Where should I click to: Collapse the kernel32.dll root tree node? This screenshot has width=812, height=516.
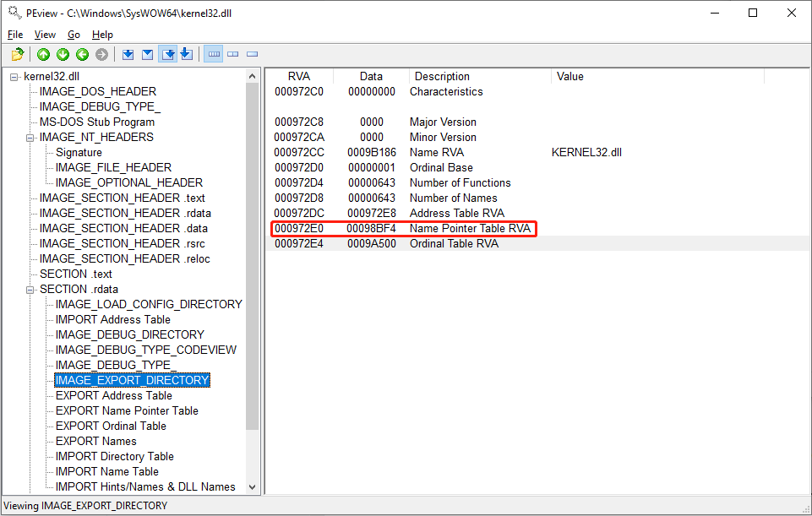14,77
